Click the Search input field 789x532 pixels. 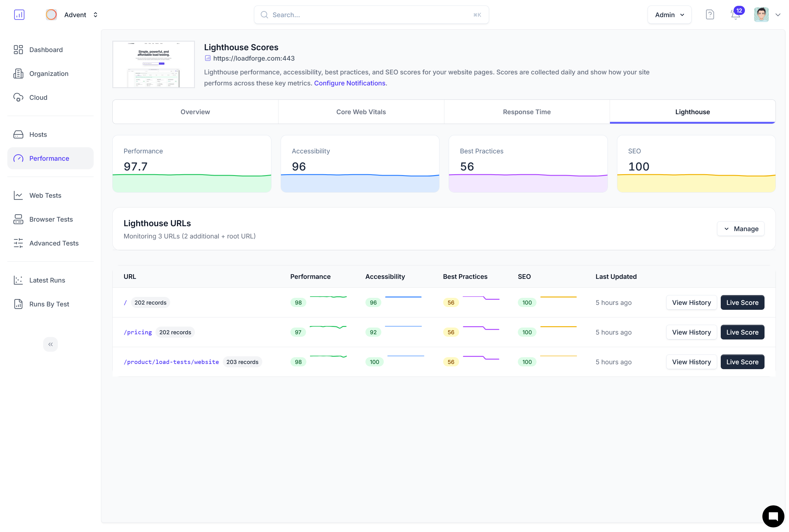click(371, 15)
